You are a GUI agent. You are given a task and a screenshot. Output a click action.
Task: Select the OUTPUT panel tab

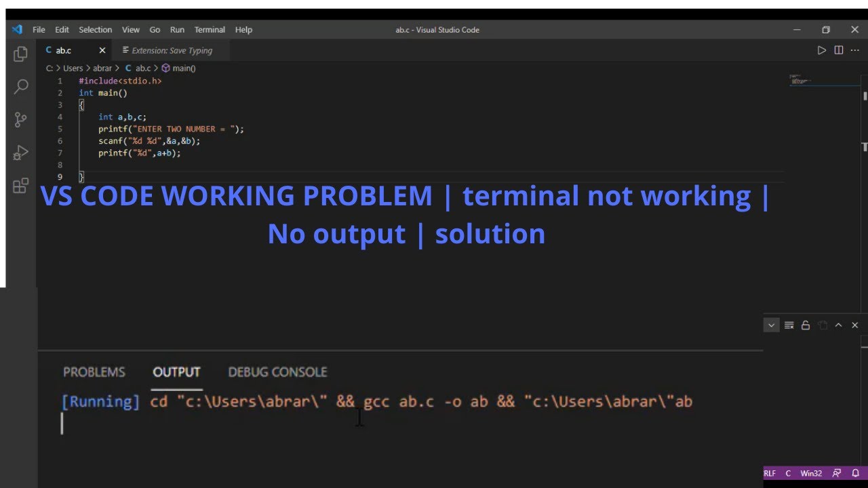(x=176, y=372)
